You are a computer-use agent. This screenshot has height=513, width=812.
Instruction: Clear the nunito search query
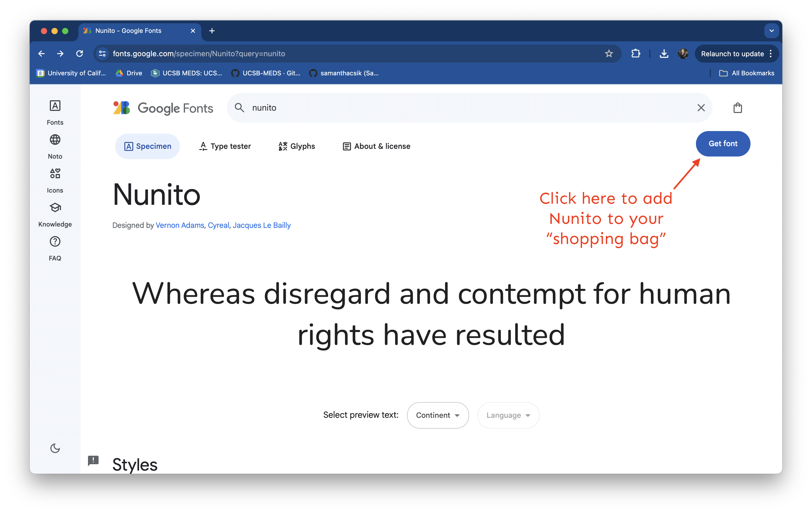[x=701, y=108]
